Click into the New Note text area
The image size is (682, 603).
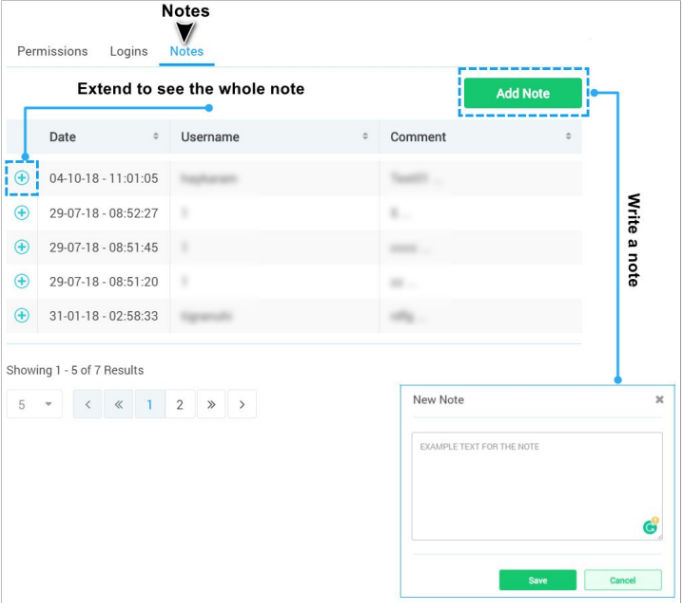[536, 485]
